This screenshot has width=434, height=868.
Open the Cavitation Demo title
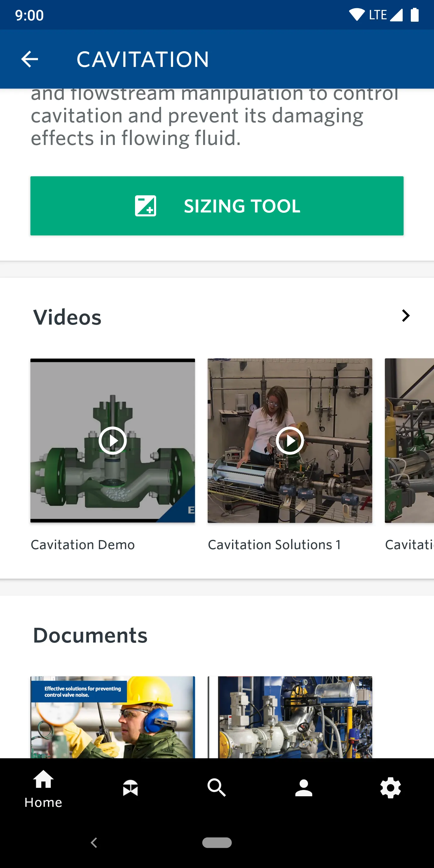83,545
